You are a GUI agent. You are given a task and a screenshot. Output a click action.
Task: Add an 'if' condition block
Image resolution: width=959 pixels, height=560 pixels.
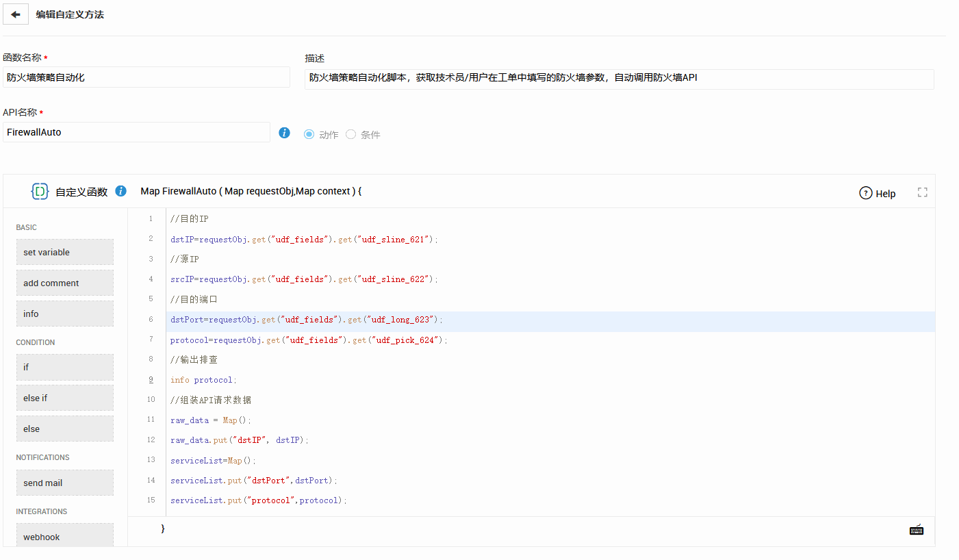tap(65, 367)
